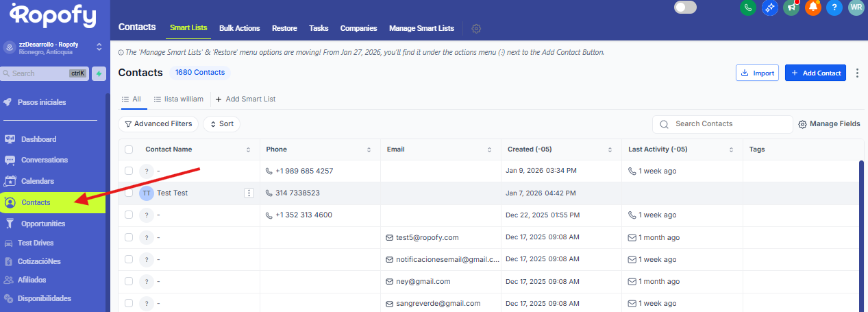Click the green phone dialer icon
This screenshot has width=868, height=312.
click(748, 8)
